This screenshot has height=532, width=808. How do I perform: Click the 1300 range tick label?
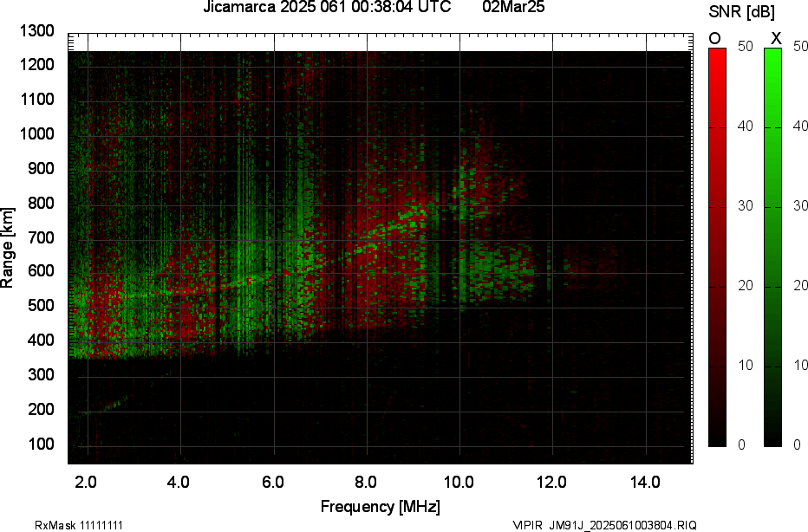[x=37, y=31]
